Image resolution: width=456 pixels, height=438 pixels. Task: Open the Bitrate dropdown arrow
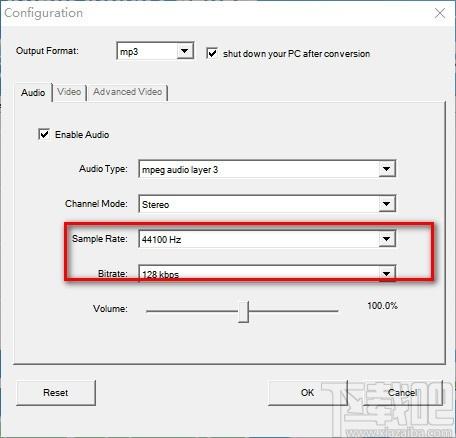pyautogui.click(x=387, y=274)
